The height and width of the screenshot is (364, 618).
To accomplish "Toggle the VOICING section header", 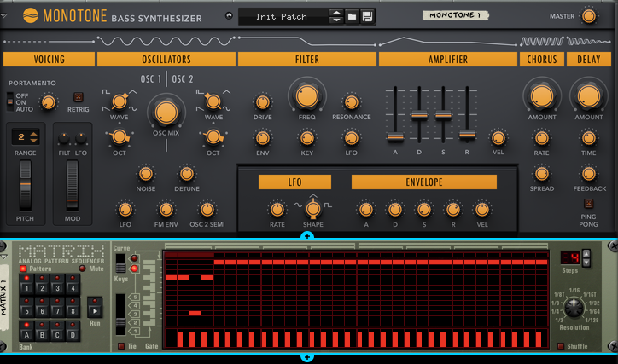I will pyautogui.click(x=49, y=60).
